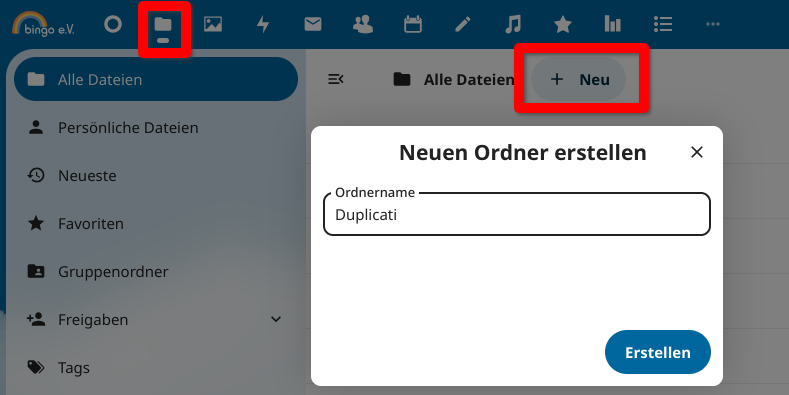Screen dimensions: 789x395
Task: Click the Neu plus button
Action: point(579,80)
